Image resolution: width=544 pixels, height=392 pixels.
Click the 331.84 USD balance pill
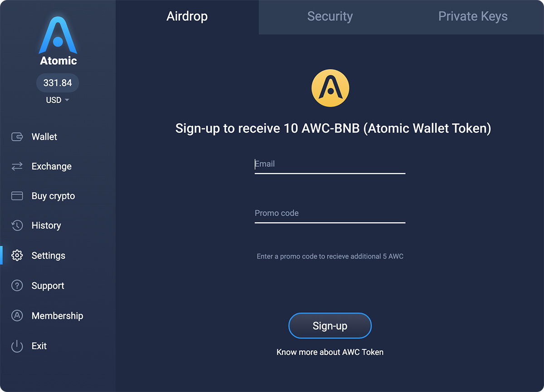point(58,83)
